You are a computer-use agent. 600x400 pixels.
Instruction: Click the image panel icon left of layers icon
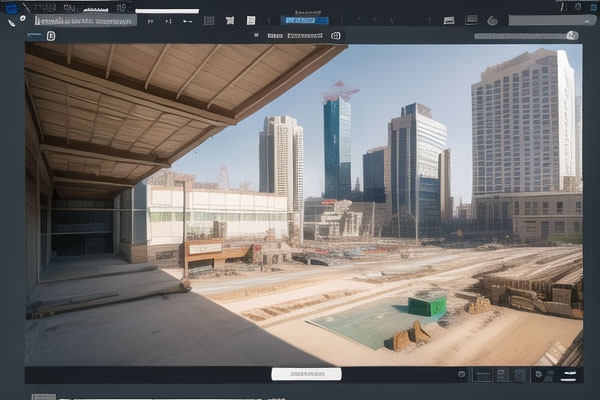[448, 20]
